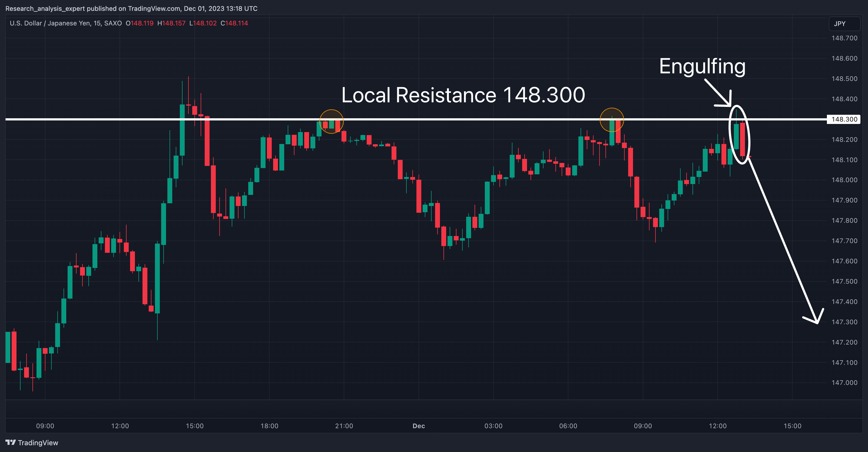Click the Engulfing annotation text
This screenshot has width=868, height=452.
[x=702, y=67]
